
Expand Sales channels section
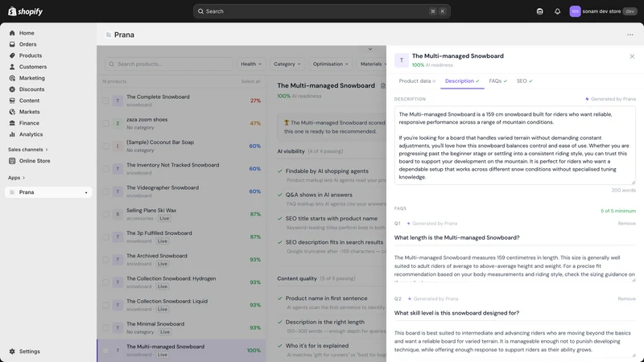coord(27,150)
